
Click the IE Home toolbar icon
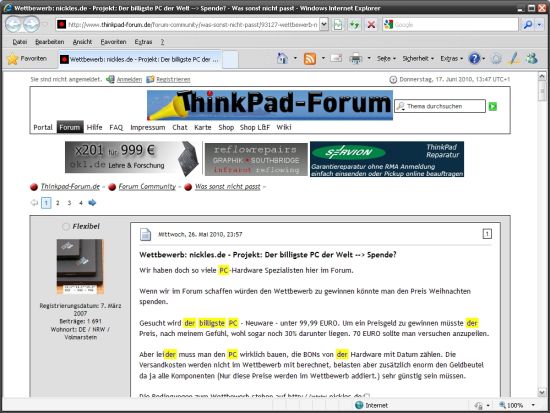point(282,59)
